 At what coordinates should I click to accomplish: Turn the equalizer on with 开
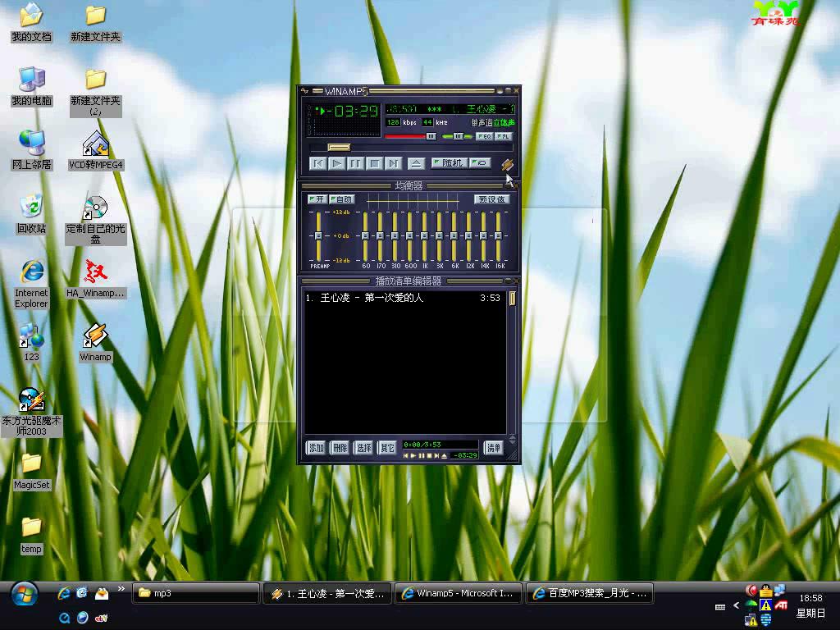(317, 199)
